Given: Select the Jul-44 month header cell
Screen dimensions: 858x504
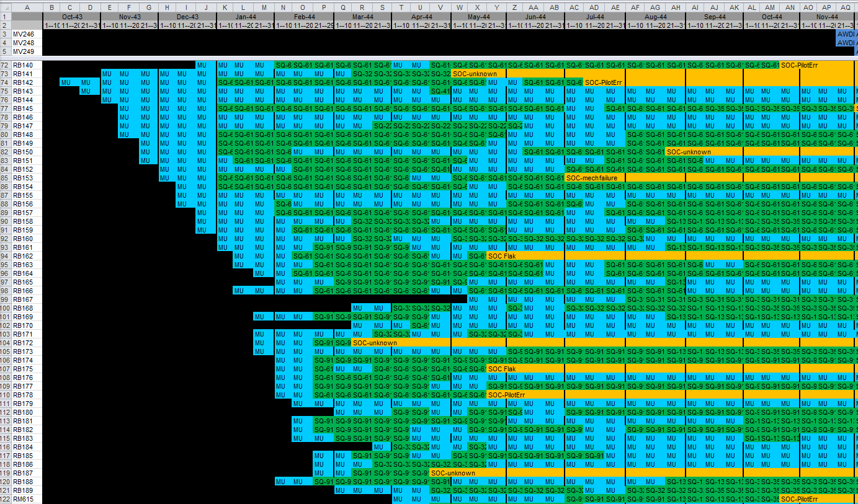Looking at the screenshot, I should click(595, 16).
